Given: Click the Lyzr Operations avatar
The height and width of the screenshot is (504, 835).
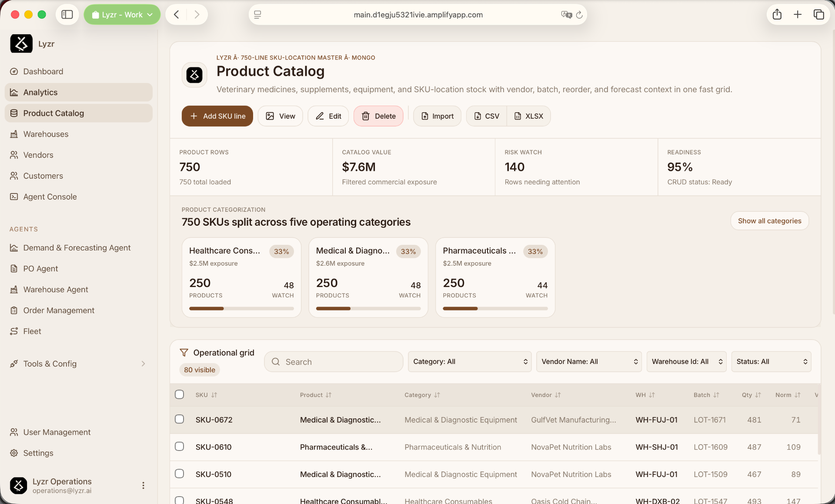Looking at the screenshot, I should (18, 485).
